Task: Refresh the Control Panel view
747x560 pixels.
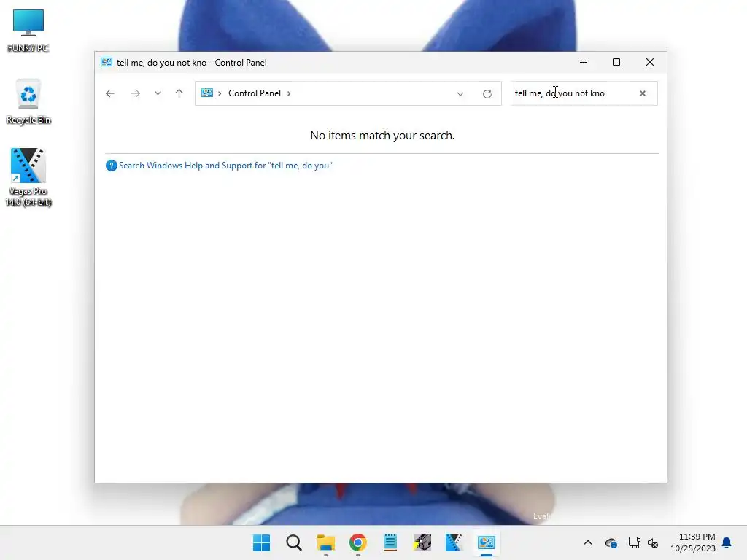Action: pos(487,94)
